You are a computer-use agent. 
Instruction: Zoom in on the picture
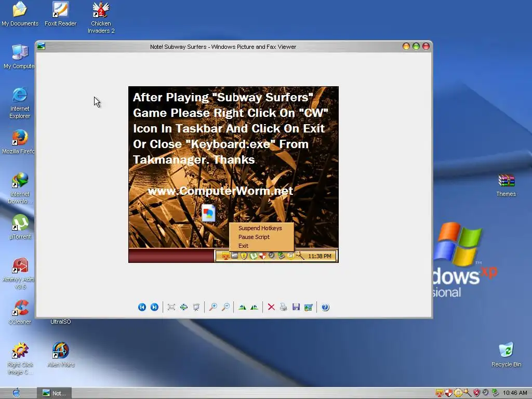coord(213,307)
